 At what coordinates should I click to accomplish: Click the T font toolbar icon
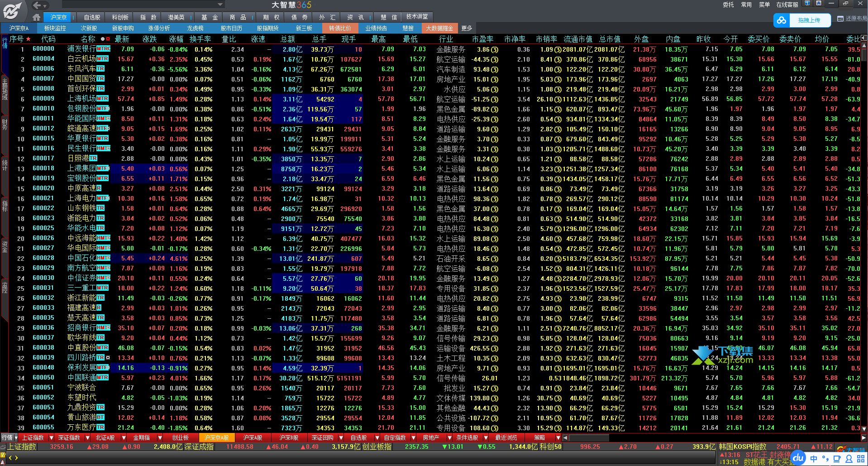click(x=807, y=3)
